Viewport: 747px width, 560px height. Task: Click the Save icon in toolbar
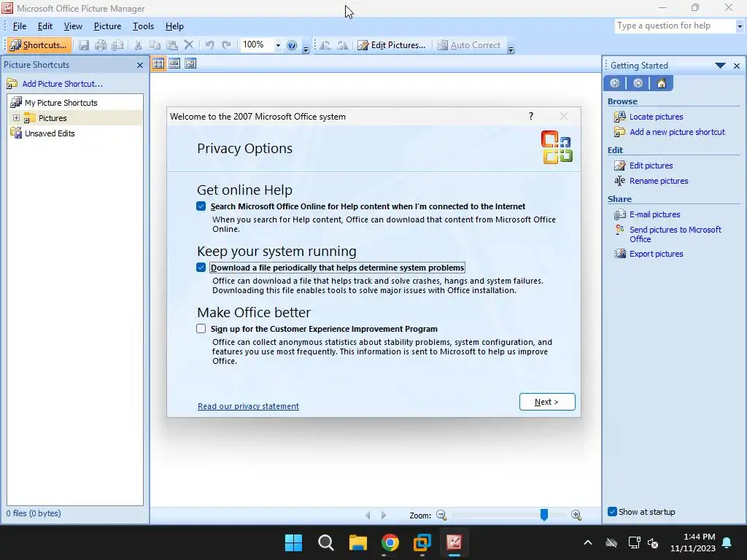[84, 45]
